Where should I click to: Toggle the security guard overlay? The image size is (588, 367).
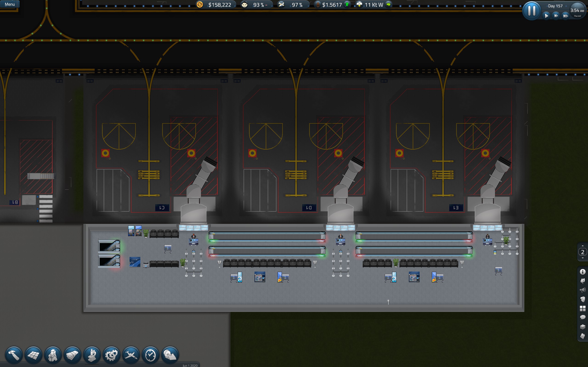[x=582, y=299]
